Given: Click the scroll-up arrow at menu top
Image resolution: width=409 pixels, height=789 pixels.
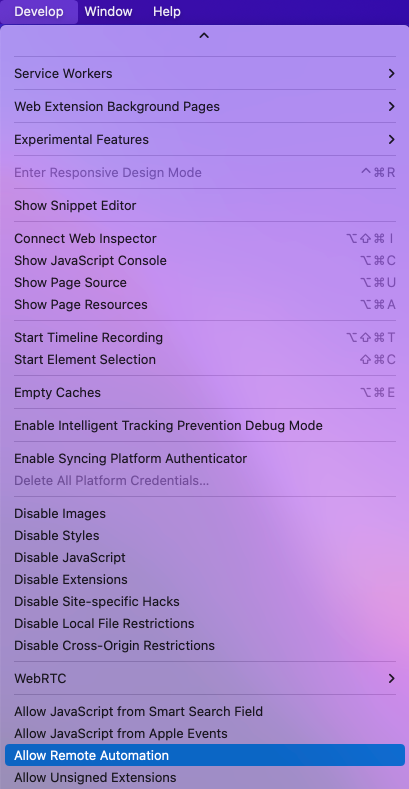Looking at the screenshot, I should 204,36.
